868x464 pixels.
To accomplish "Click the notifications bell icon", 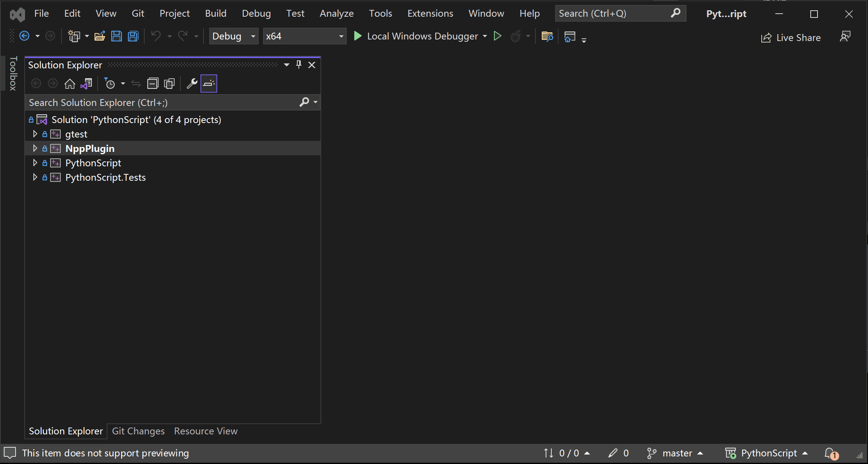I will tap(831, 453).
